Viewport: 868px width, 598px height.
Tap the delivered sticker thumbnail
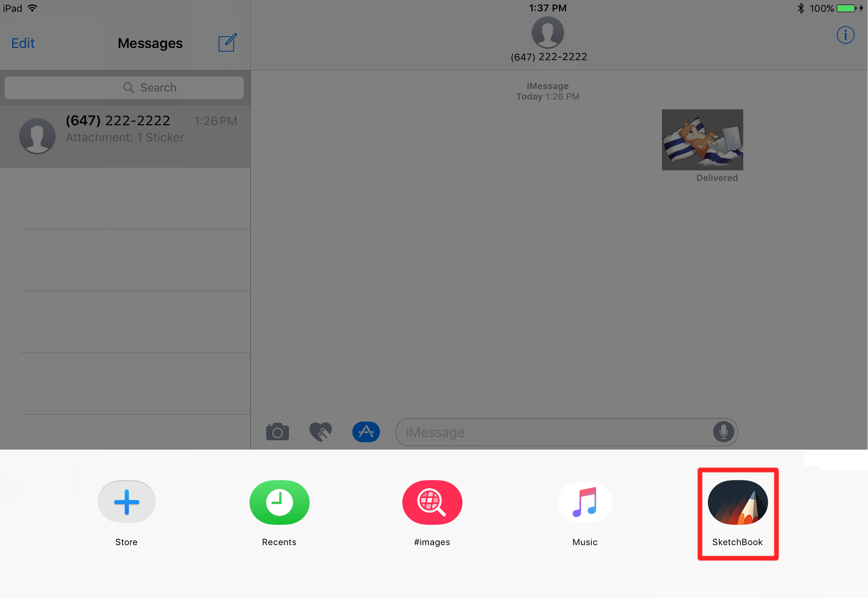coord(703,139)
